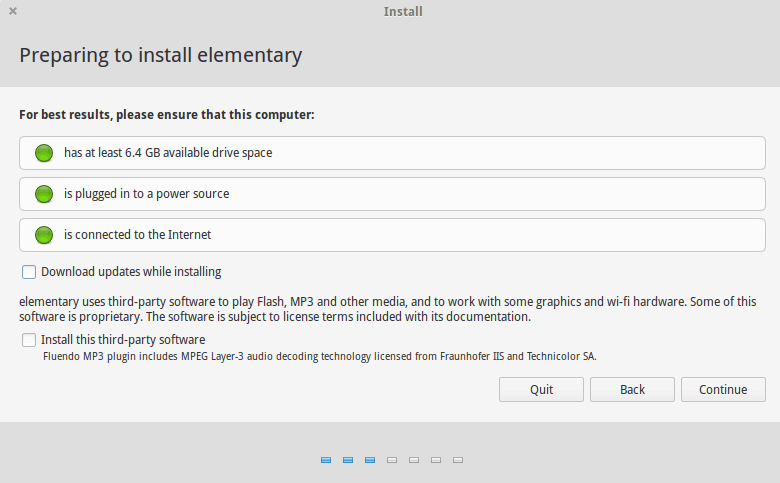Click the fourth progress step dot
This screenshot has height=483, width=780.
coord(392,460)
